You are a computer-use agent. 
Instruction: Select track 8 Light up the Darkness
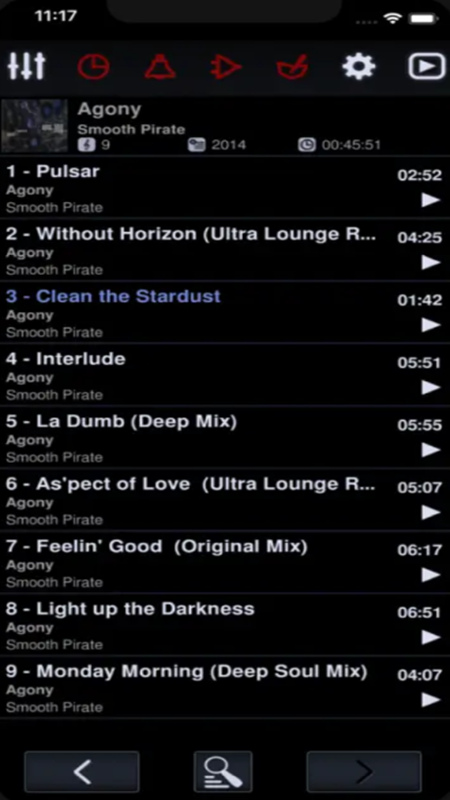(225, 625)
